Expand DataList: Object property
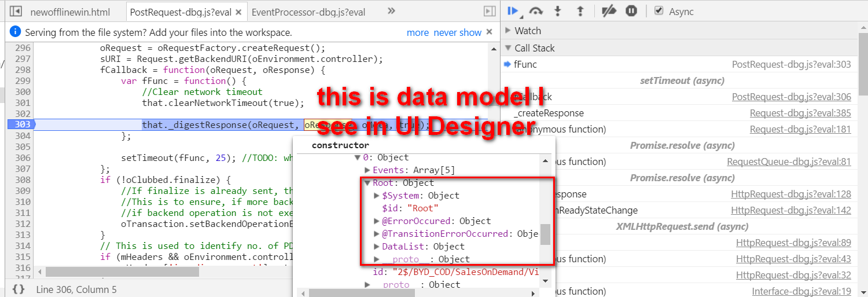 coord(377,247)
